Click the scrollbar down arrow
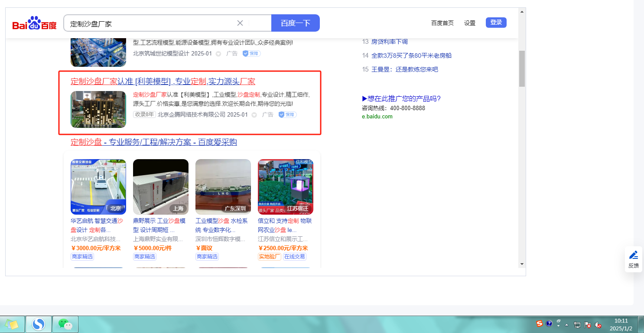644x333 pixels. [522, 264]
